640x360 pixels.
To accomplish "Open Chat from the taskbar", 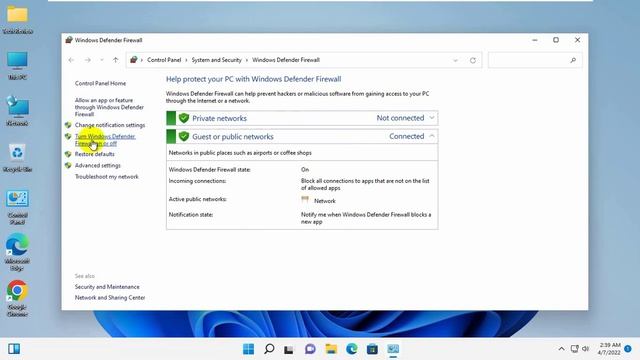I will click(310, 349).
